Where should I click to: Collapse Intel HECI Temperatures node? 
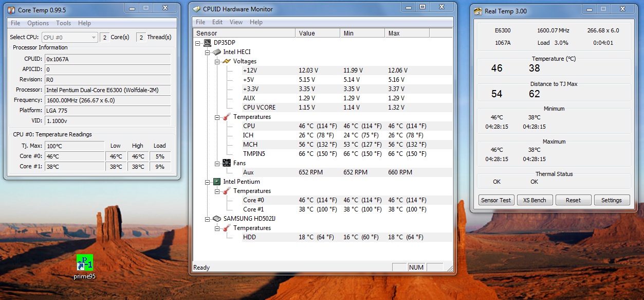tap(217, 117)
